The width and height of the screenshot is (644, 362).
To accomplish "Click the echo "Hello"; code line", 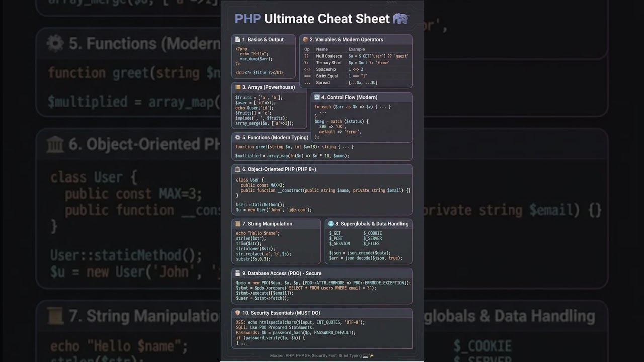I will [x=254, y=54].
